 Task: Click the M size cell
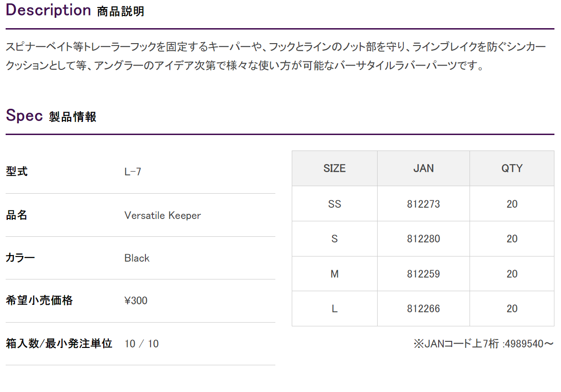[334, 274]
